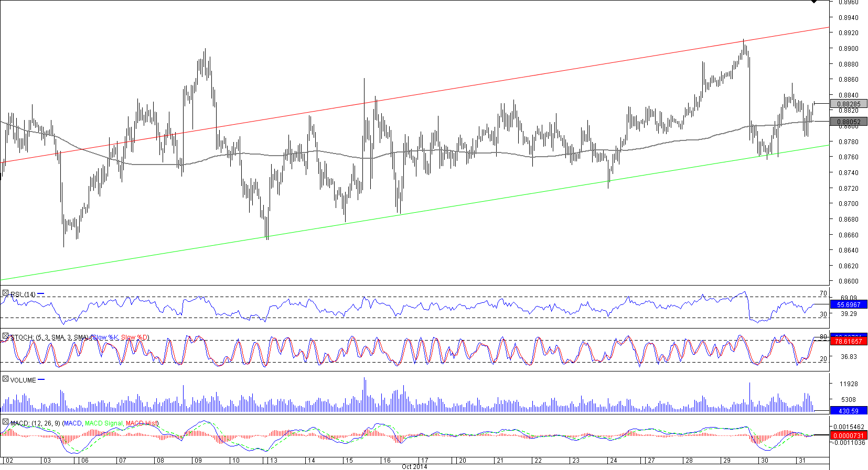
Task: Close the STOCH indicator panel
Action: pyautogui.click(x=5, y=336)
